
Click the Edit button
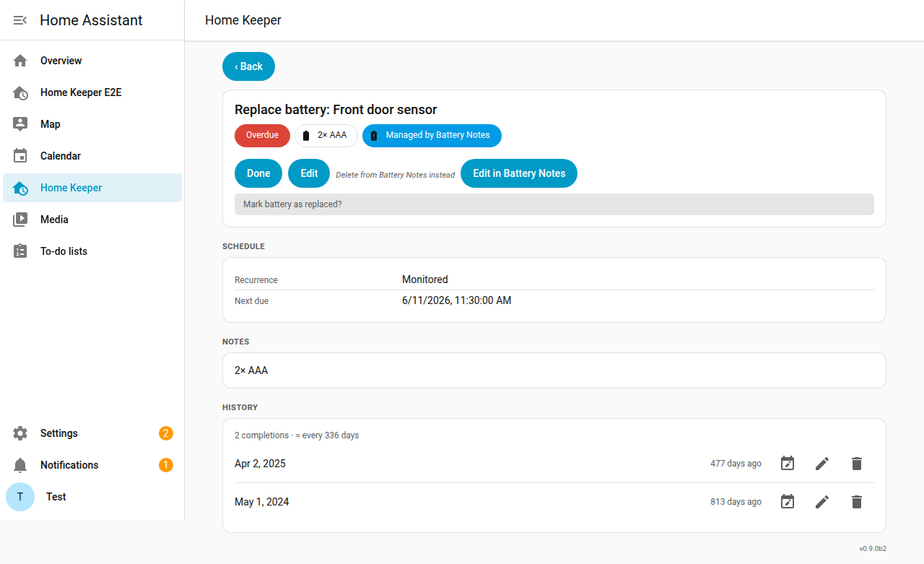coord(309,173)
